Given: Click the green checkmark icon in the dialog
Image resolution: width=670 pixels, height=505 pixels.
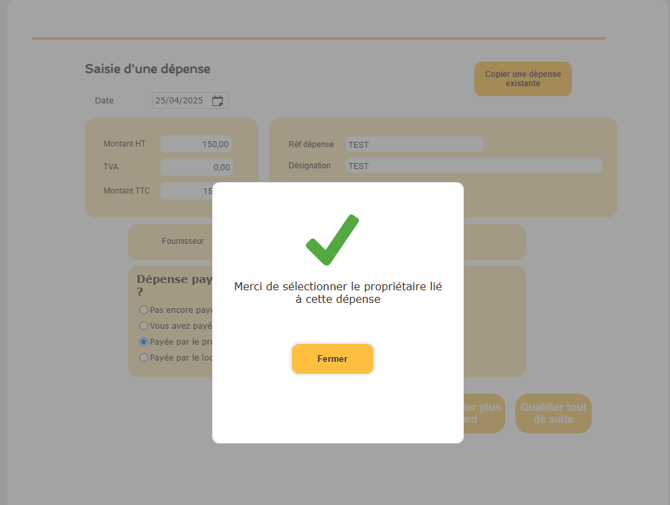Looking at the screenshot, I should coord(332,240).
